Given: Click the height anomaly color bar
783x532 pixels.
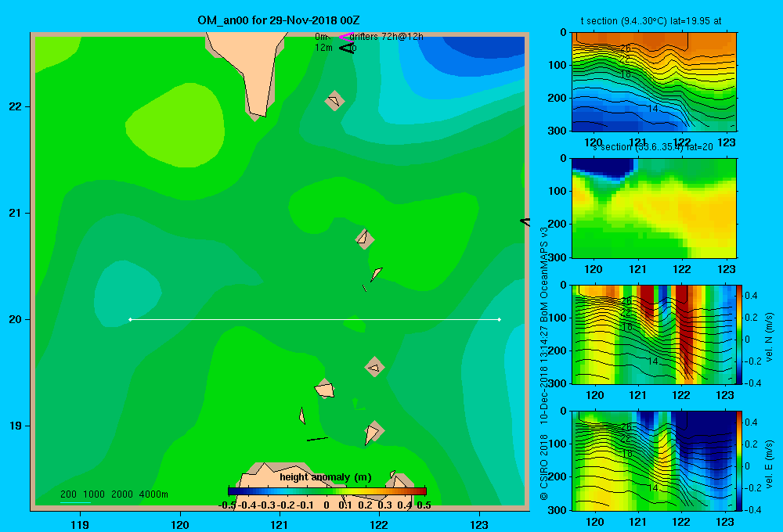Looking at the screenshot, I should (327, 491).
